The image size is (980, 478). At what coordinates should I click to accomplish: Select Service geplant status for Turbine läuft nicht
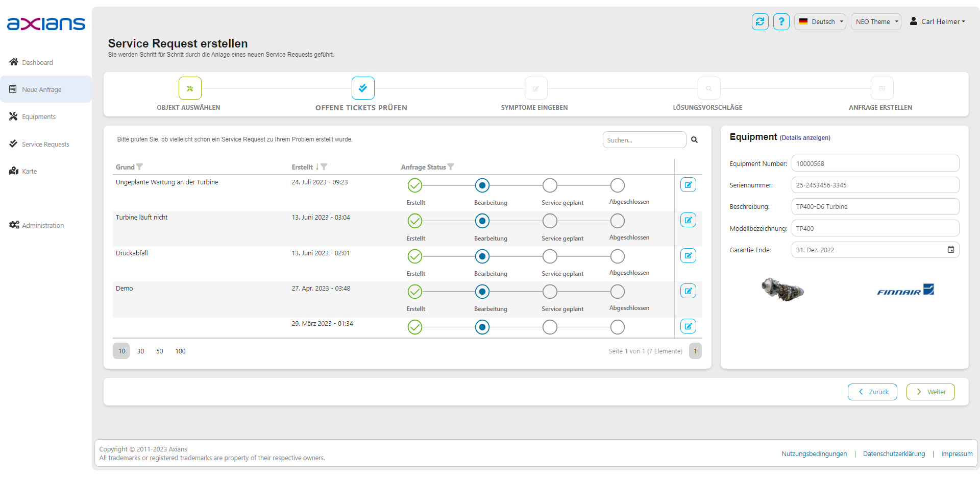550,221
